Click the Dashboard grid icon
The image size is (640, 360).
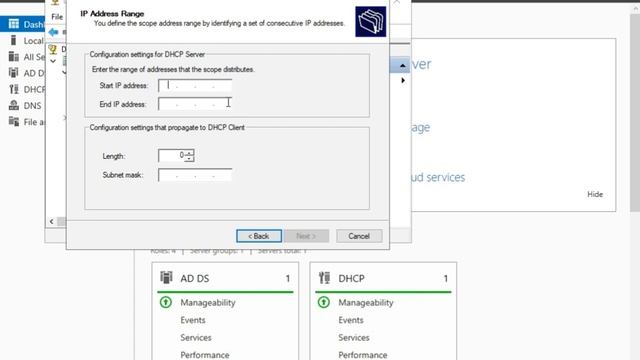point(14,24)
